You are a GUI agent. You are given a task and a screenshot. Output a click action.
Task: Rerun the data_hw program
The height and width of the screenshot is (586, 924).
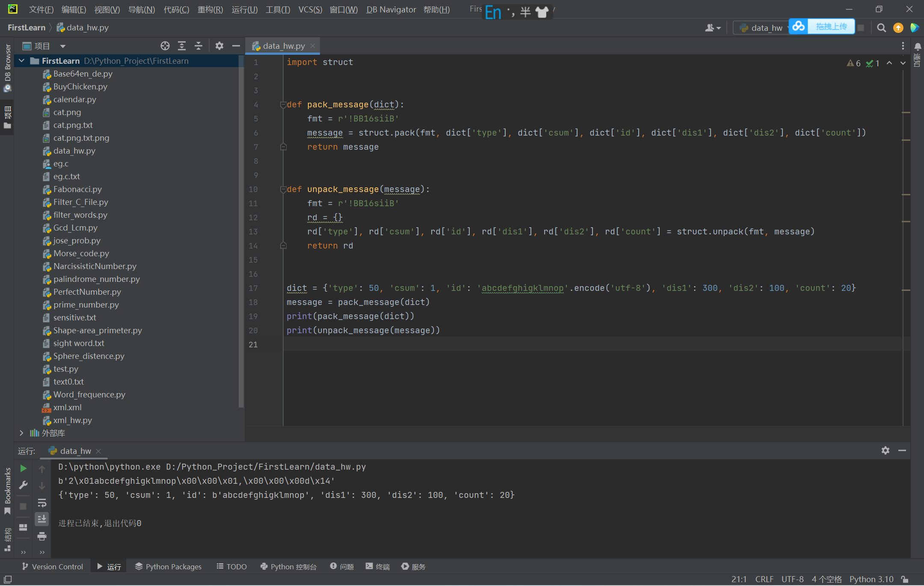pos(23,468)
